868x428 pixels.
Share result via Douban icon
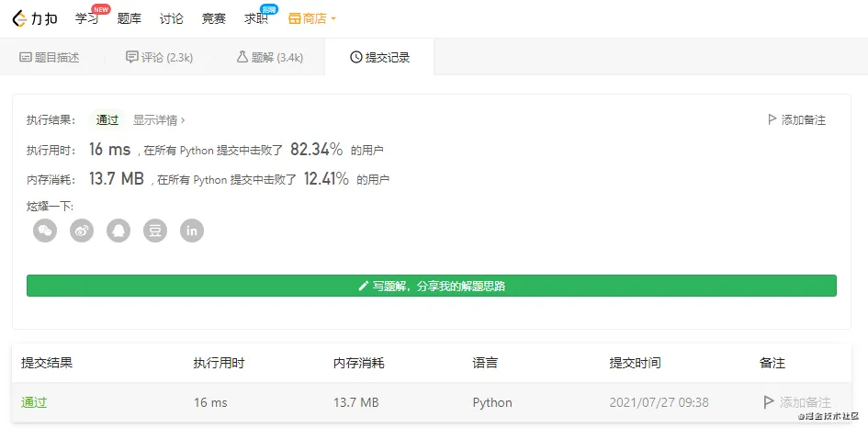155,231
